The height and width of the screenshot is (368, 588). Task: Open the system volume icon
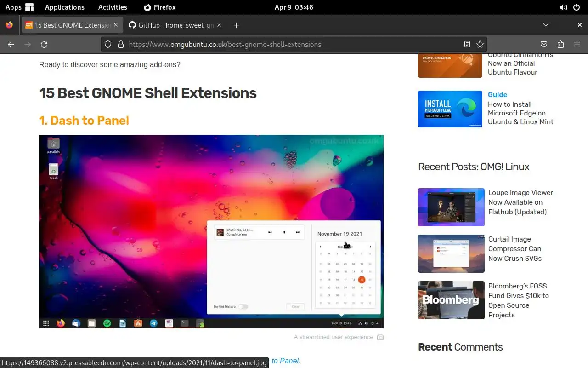[563, 7]
